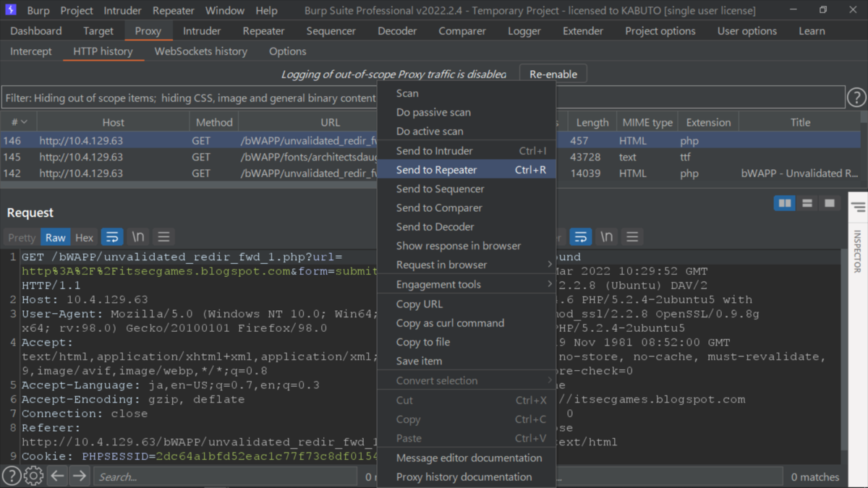
Task: Select Hex view for Request
Action: click(84, 237)
